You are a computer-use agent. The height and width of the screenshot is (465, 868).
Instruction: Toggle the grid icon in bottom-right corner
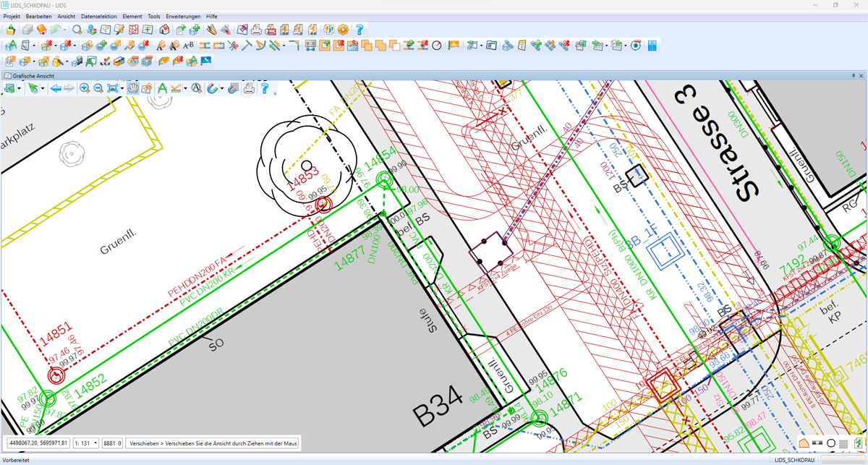click(x=843, y=443)
